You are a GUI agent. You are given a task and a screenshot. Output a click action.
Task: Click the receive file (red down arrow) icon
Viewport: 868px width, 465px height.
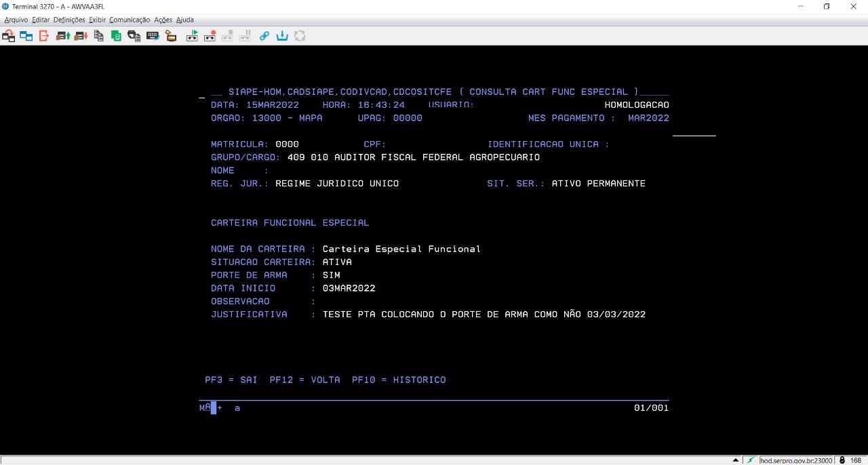(x=81, y=36)
